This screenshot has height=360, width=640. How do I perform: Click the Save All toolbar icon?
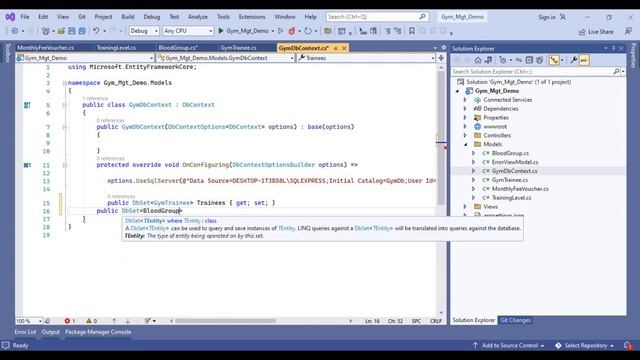pos(82,31)
